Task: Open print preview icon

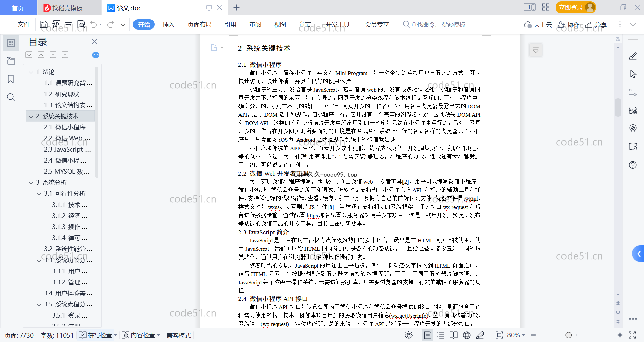Action: tap(81, 24)
